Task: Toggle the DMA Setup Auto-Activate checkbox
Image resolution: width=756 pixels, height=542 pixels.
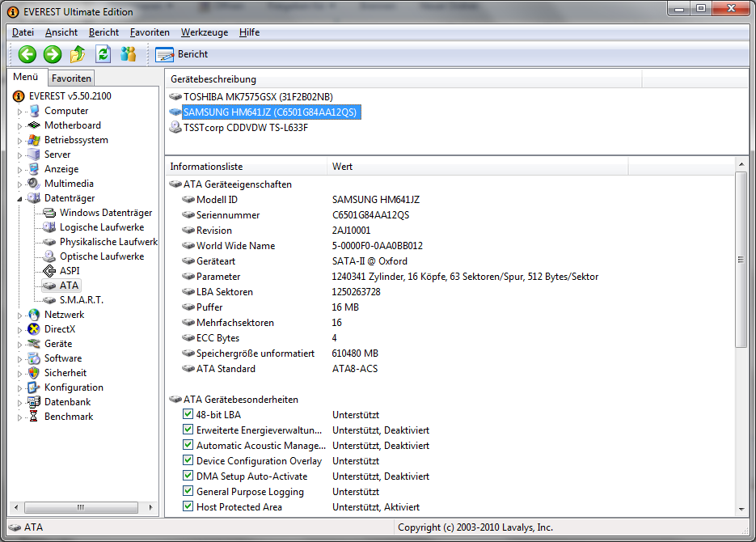Action: 188,476
